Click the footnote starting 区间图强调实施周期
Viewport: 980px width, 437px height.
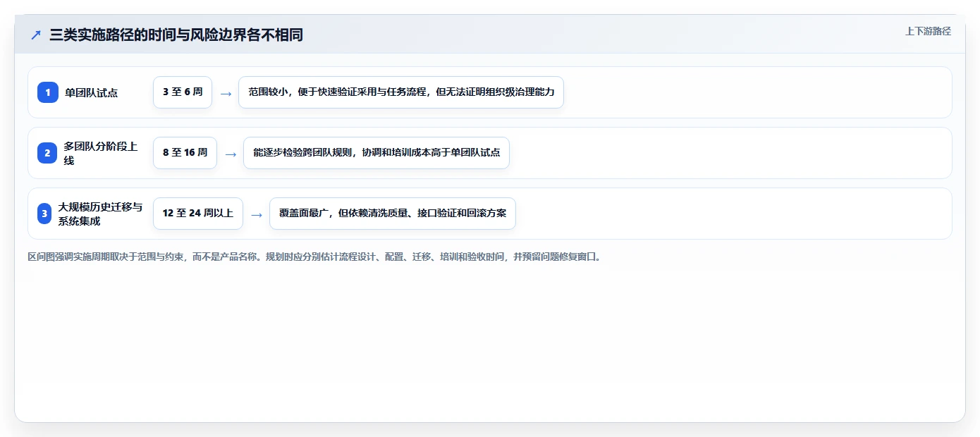314,257
